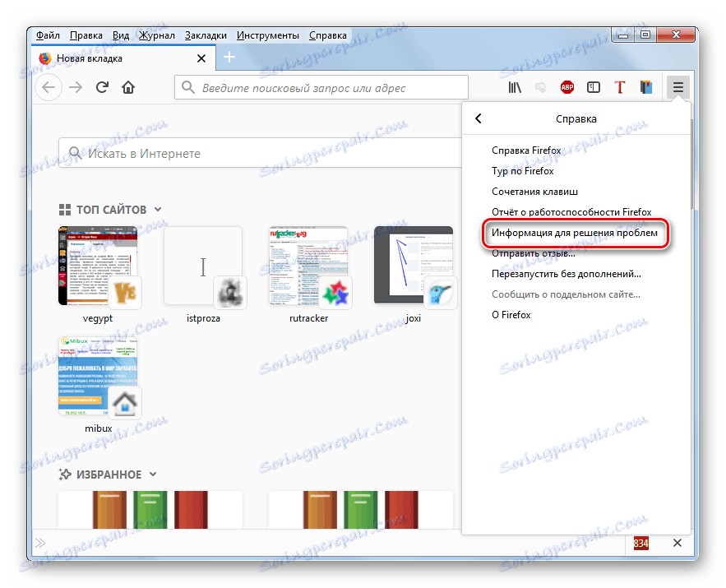Viewport: 726px width, 588px height.
Task: Open the second ИЗБРАННОЕ books card
Action: (361, 510)
